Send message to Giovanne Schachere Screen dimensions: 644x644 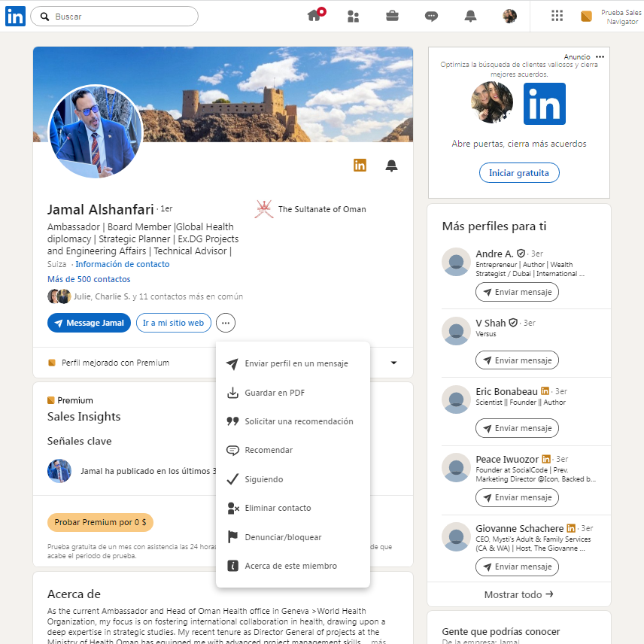pyautogui.click(x=517, y=567)
